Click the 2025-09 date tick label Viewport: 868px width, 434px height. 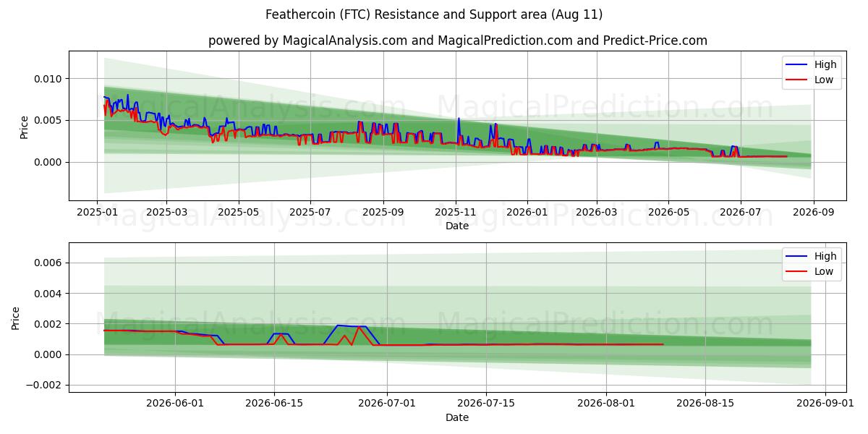coord(383,212)
